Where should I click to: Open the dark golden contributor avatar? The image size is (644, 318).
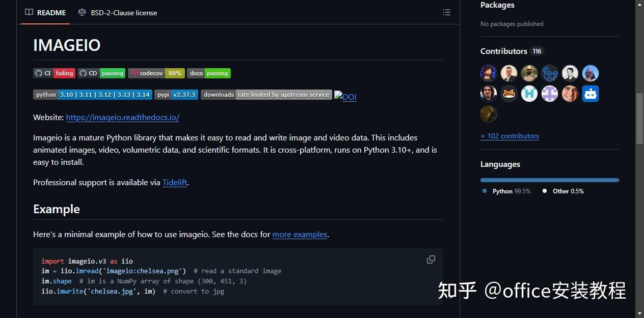489,114
